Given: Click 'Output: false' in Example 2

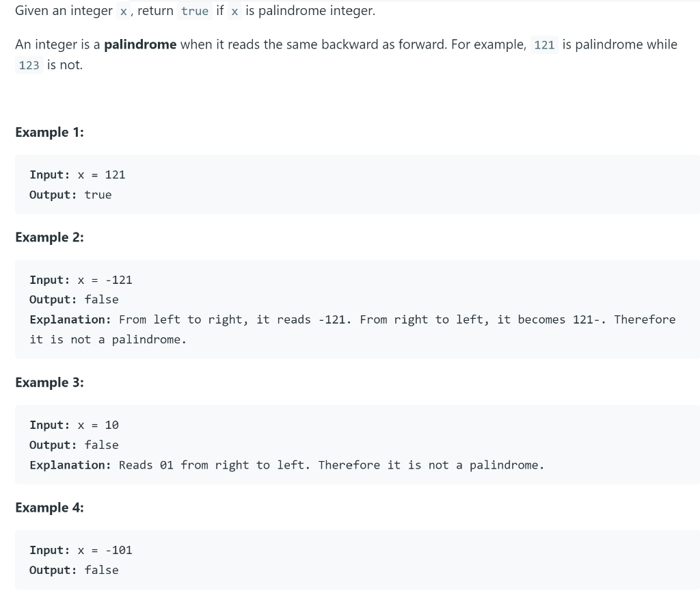Looking at the screenshot, I should [74, 300].
